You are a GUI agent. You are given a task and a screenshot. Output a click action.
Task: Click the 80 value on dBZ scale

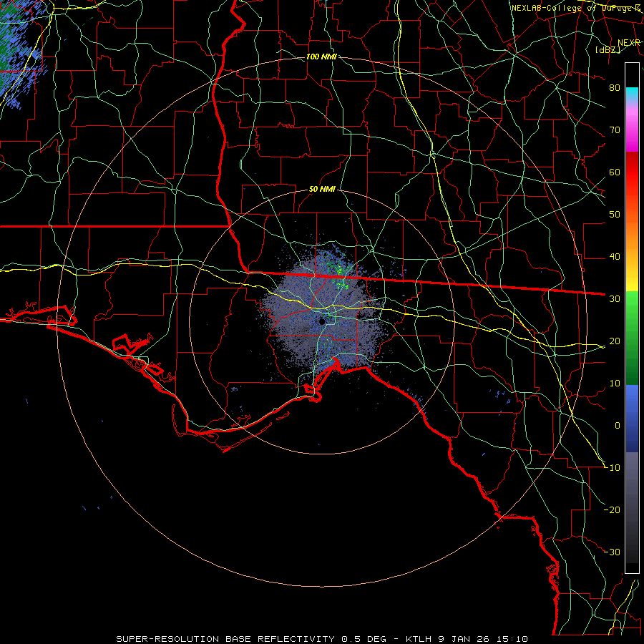click(615, 88)
